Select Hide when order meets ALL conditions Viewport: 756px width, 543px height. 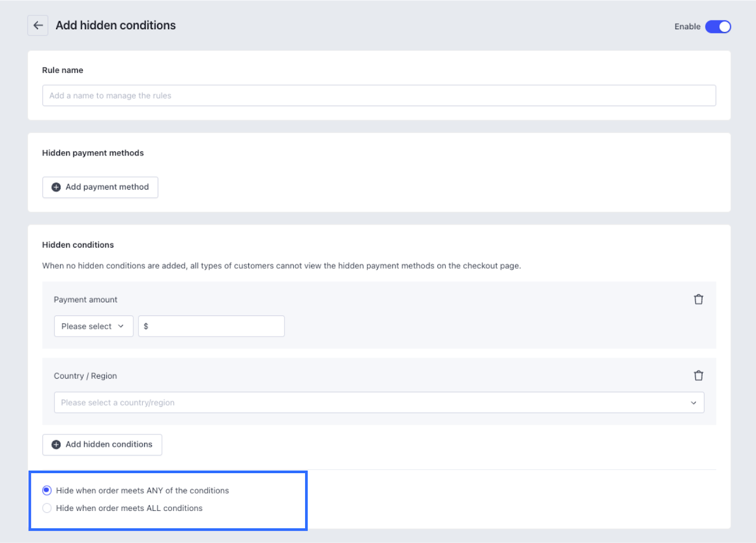47,508
